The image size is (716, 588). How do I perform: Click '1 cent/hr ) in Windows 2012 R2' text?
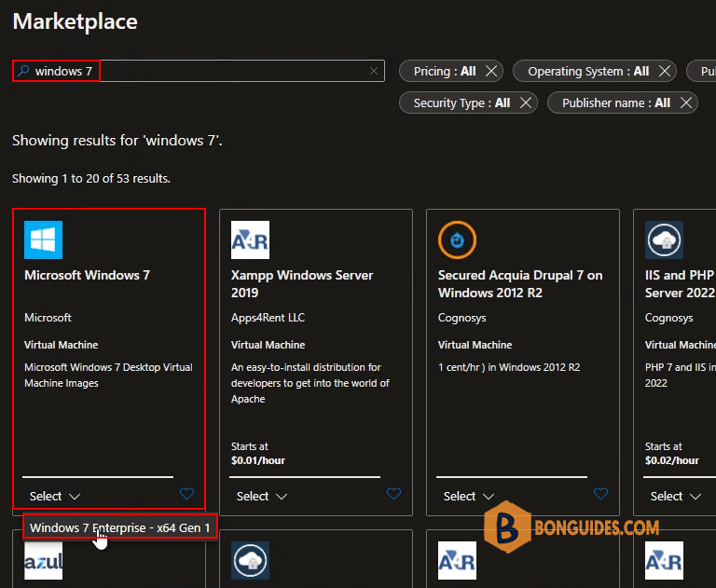click(509, 367)
